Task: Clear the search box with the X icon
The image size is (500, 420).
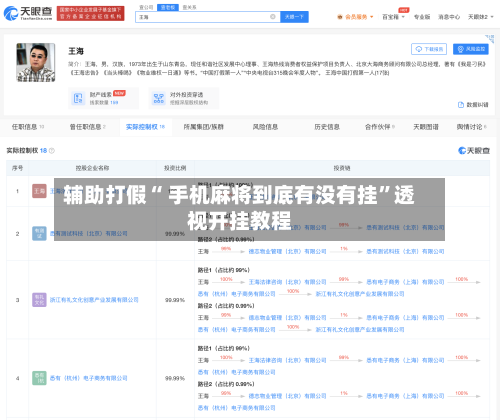Action: (x=273, y=17)
